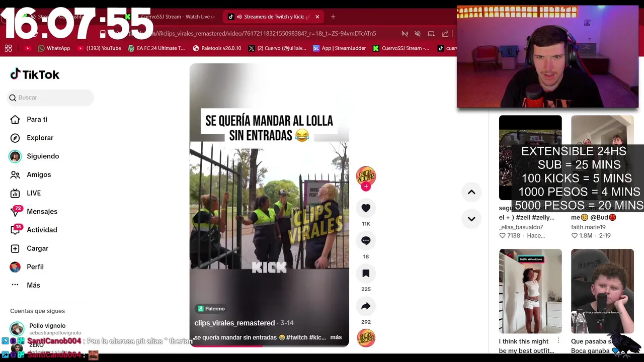Open the TikTok logo home link
The image size is (644, 362).
[35, 74]
